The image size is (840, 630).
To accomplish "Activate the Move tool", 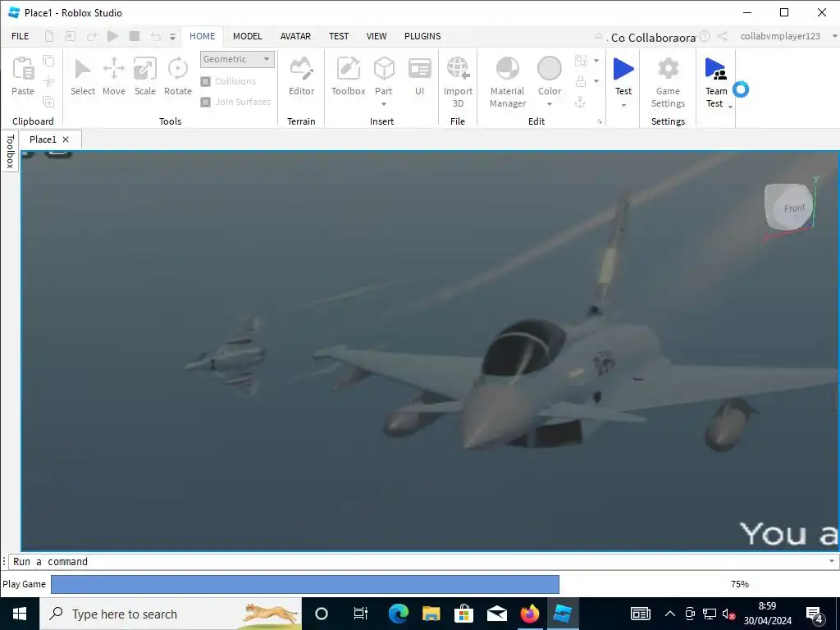I will coord(113,76).
